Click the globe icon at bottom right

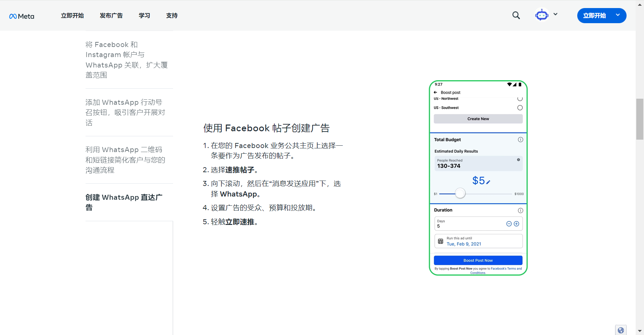(x=621, y=330)
